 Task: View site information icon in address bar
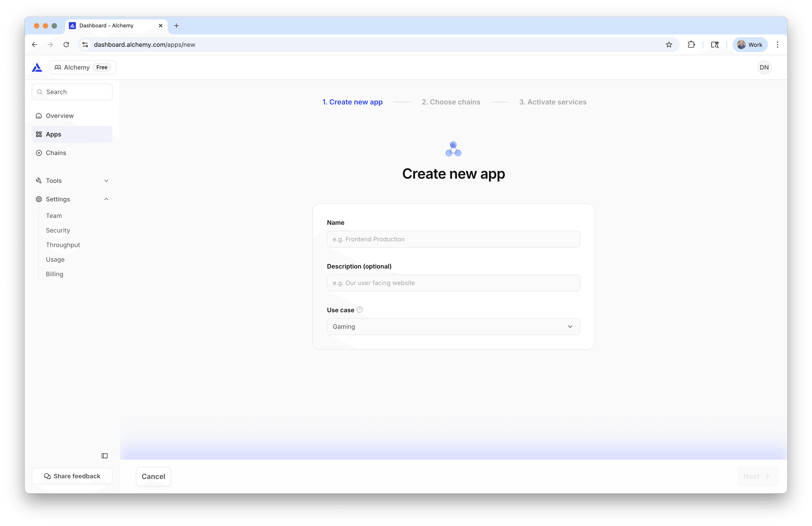coord(85,45)
